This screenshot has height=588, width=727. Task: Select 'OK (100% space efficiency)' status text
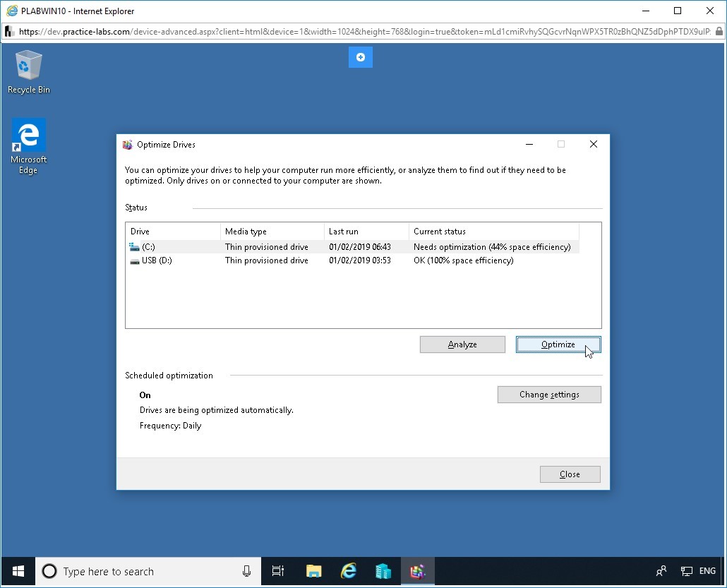coord(463,260)
